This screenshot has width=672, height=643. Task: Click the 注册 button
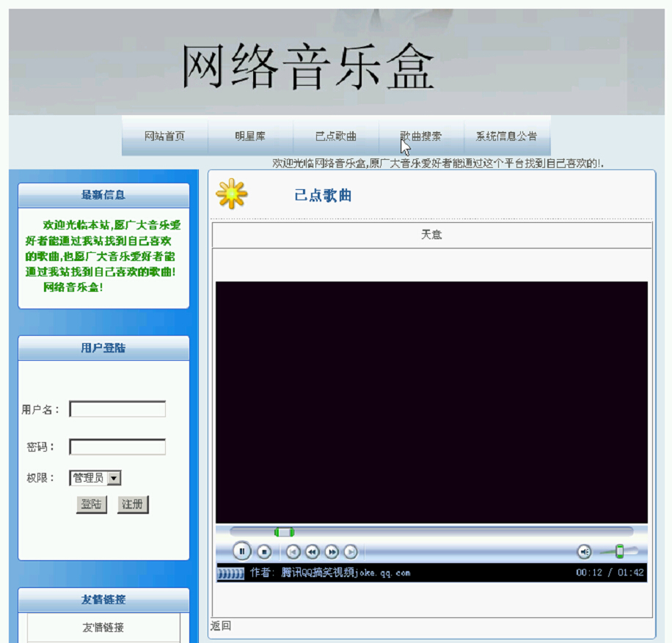(133, 504)
